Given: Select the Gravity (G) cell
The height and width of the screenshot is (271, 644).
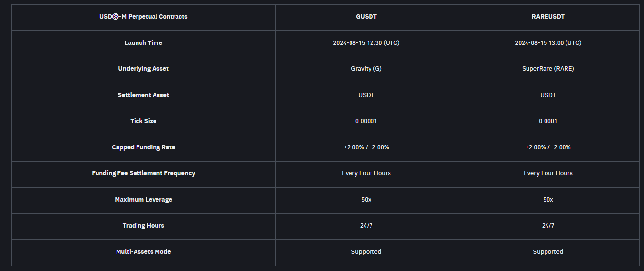Looking at the screenshot, I should 366,69.
